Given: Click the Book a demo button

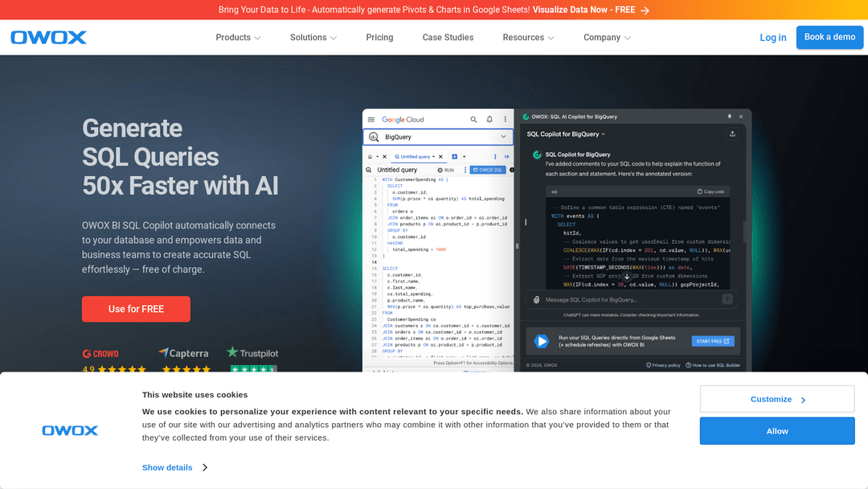Looking at the screenshot, I should click(x=829, y=37).
